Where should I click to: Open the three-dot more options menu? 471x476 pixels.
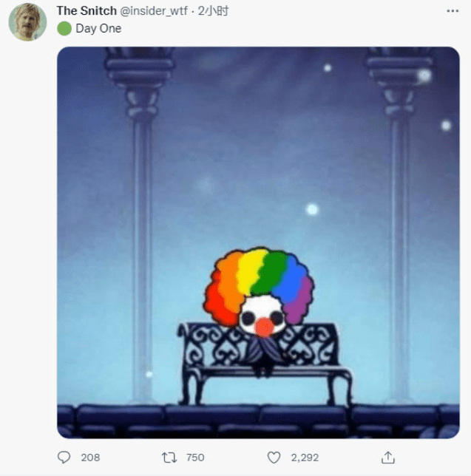(x=453, y=11)
